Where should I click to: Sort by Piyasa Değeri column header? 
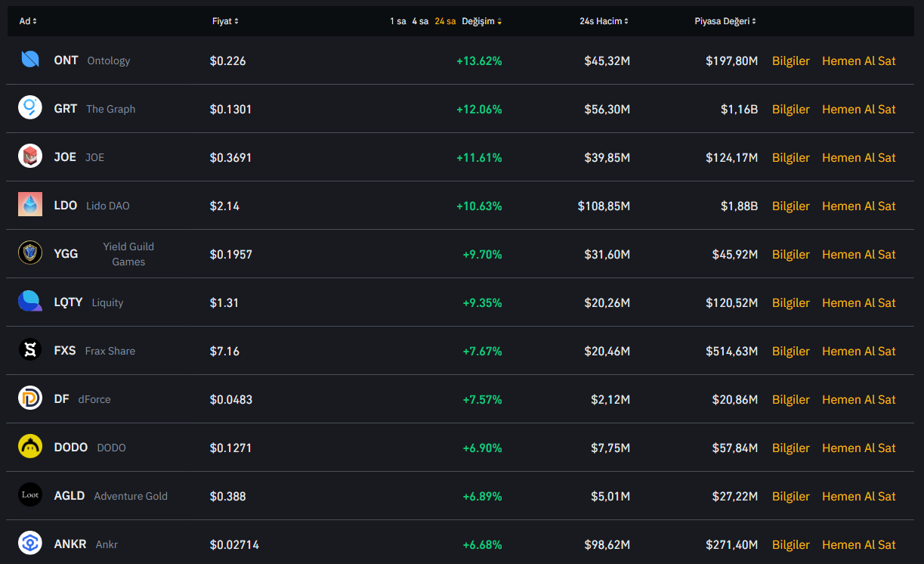[x=725, y=21]
